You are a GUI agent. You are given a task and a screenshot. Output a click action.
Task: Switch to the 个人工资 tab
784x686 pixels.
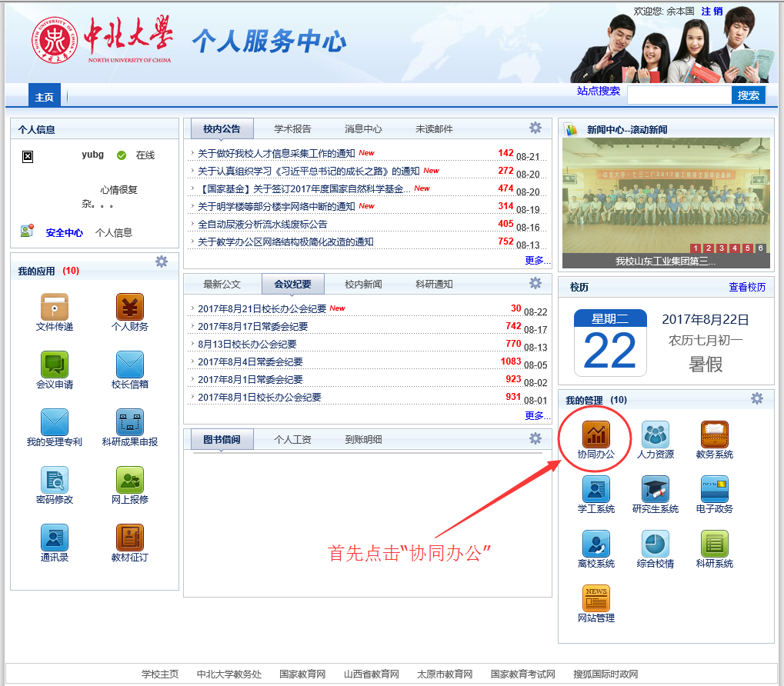point(292,440)
